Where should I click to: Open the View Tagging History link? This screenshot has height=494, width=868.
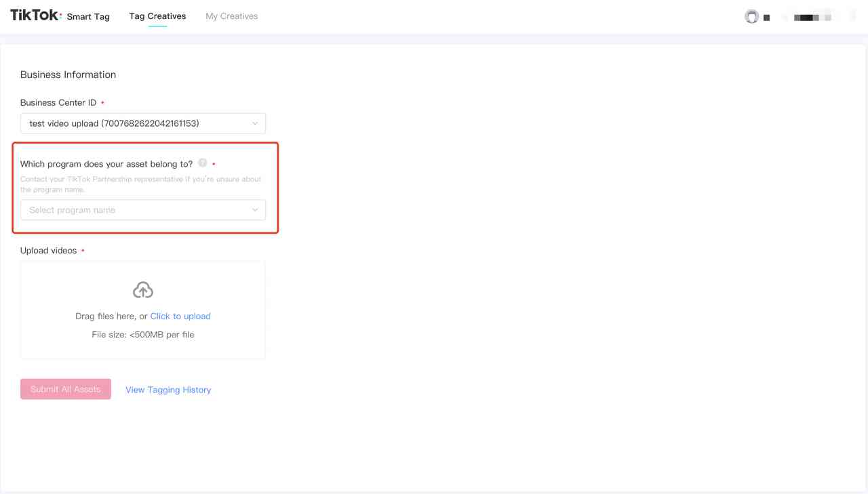point(168,390)
